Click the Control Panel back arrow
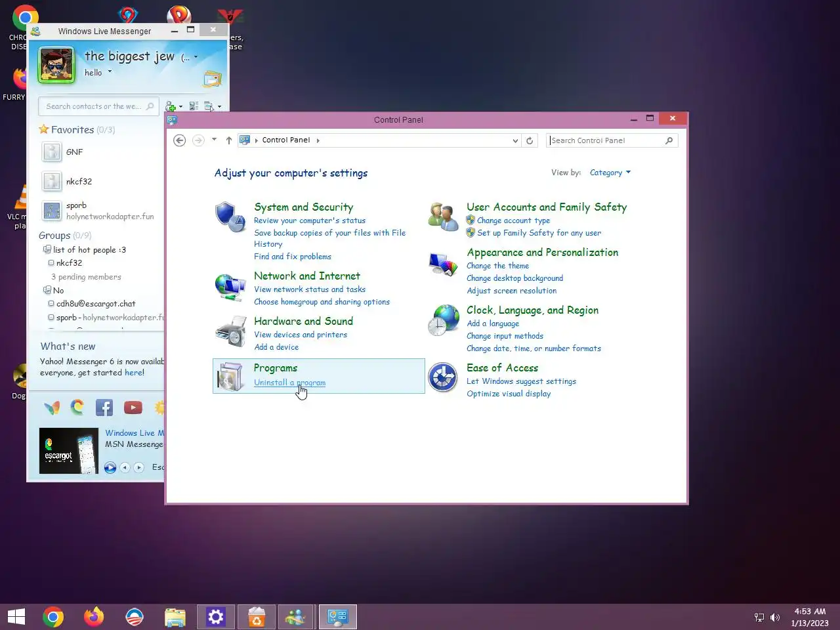Viewport: 840px width, 630px height. click(x=179, y=140)
